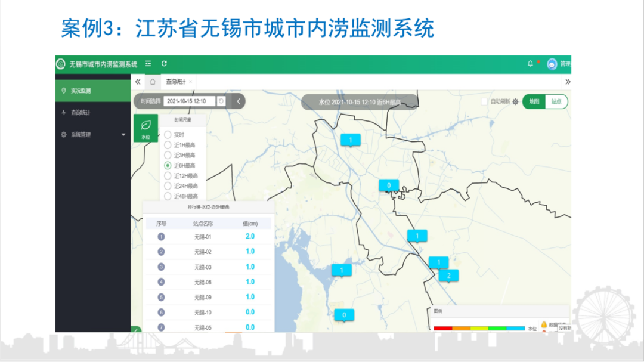Click the time reset icon beside date field
Screen dimensions: 644x362
point(221,101)
